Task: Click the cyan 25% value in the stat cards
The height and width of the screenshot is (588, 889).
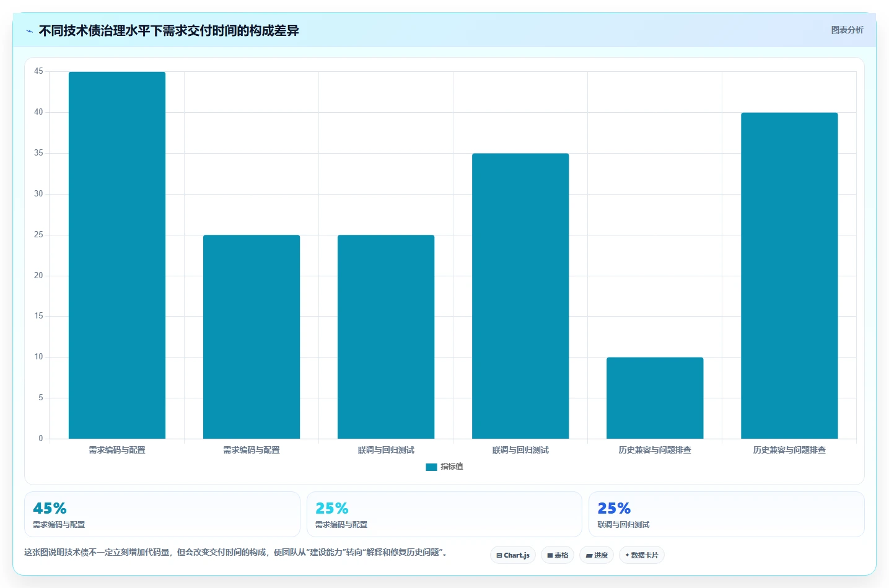Action: tap(332, 509)
